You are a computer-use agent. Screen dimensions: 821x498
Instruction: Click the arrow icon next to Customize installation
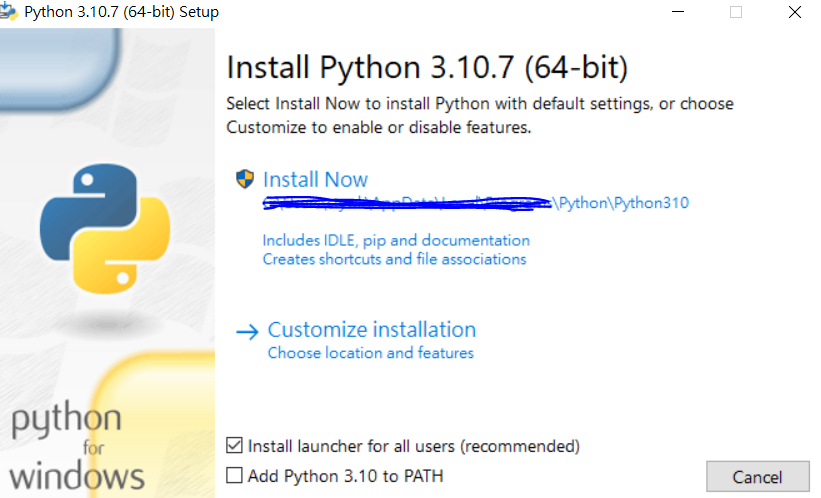click(247, 331)
